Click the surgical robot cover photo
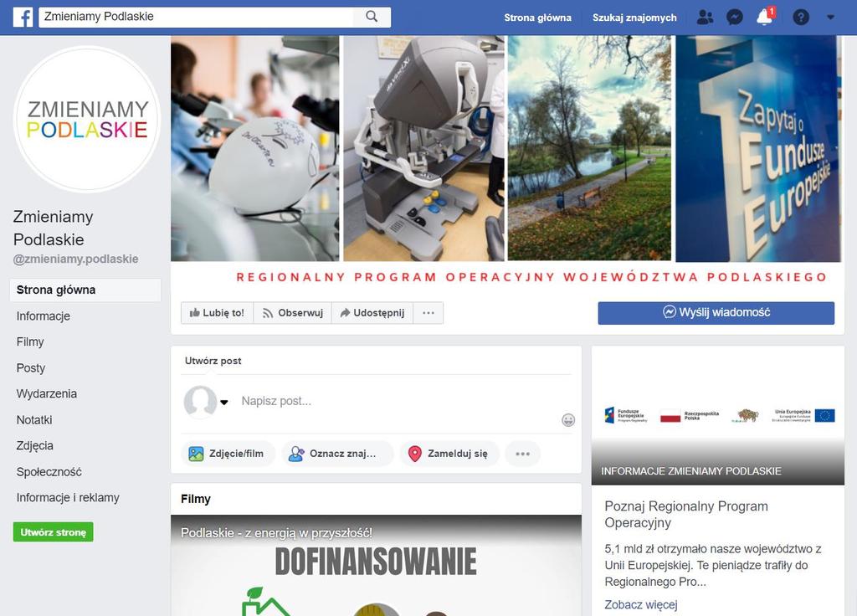857x616 pixels. point(423,148)
